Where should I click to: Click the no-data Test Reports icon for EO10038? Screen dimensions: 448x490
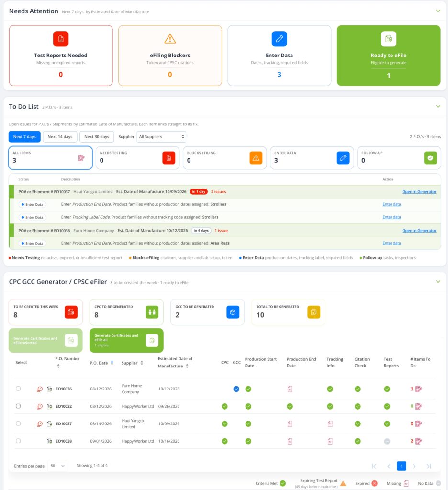point(387,441)
